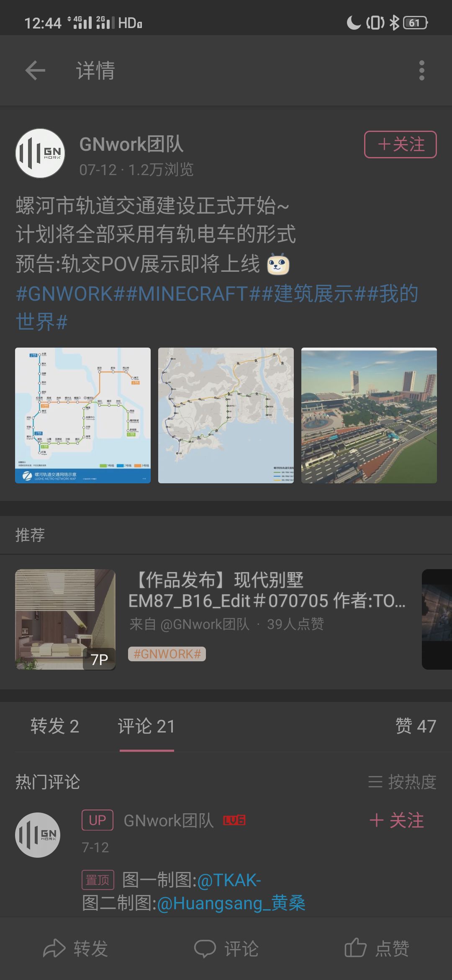Viewport: 452px width, 980px height.
Task: Tap the vibrate mode icon in status bar
Action: [x=375, y=23]
